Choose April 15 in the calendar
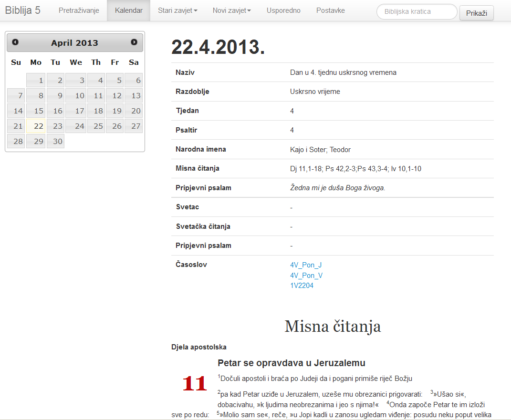The height and width of the screenshot is (420, 511). [x=36, y=111]
